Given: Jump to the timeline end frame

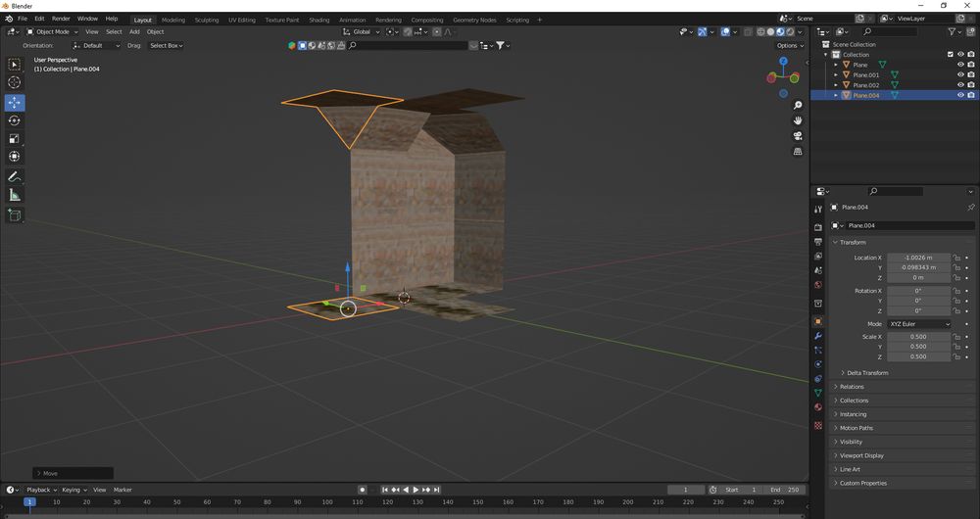Looking at the screenshot, I should tap(437, 490).
